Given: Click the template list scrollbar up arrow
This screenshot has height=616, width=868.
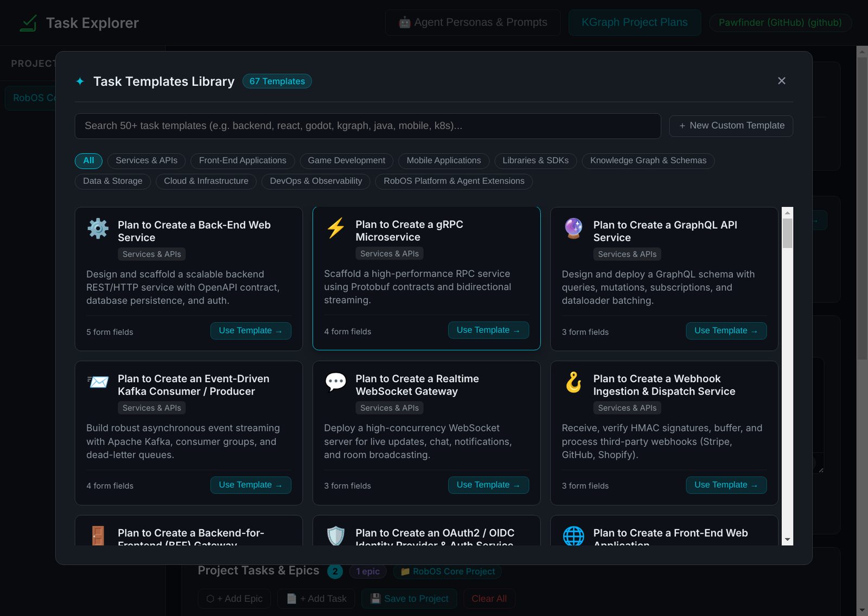Looking at the screenshot, I should 788,213.
